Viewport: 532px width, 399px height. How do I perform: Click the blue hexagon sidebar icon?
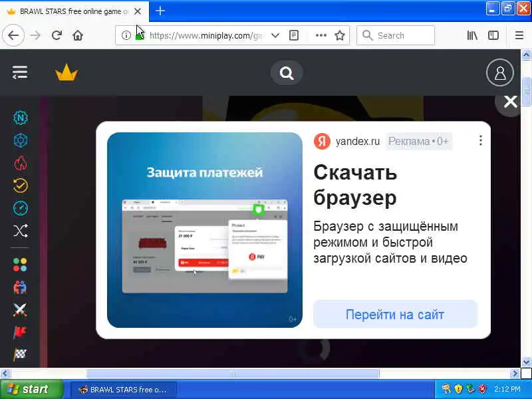[21, 140]
